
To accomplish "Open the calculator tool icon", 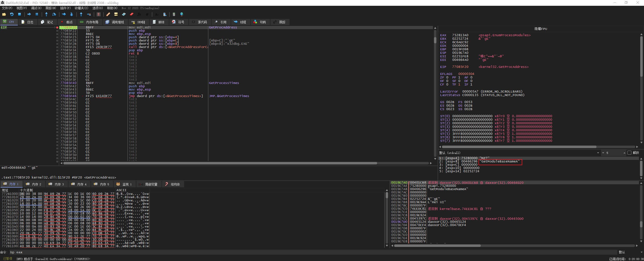I will click(x=174, y=14).
